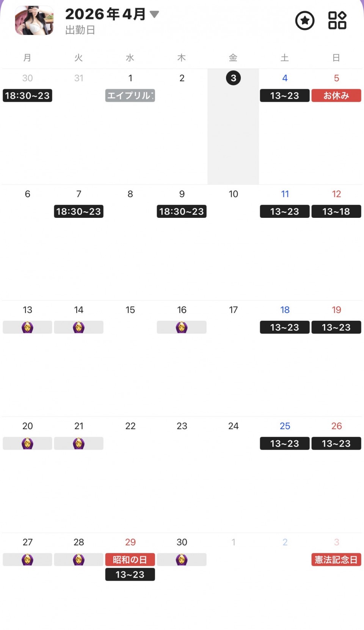Tap the emoji event on April 13
Viewport: 364px width, 630px height.
click(27, 327)
